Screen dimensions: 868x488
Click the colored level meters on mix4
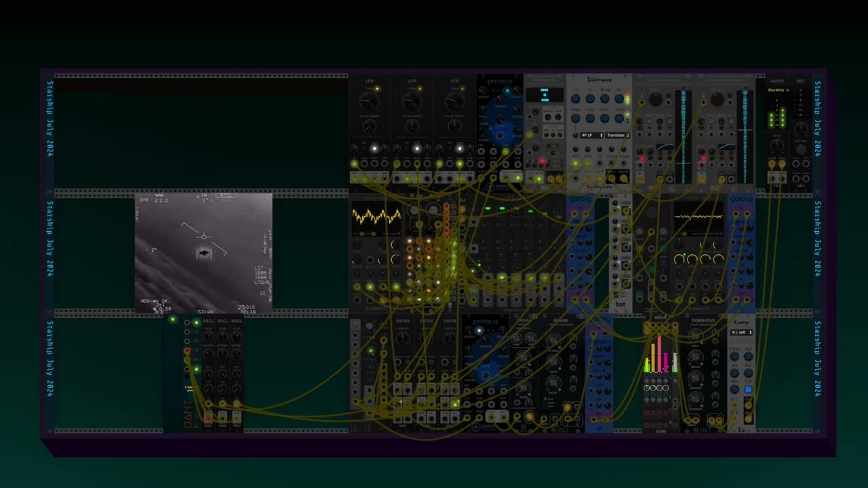point(660,354)
